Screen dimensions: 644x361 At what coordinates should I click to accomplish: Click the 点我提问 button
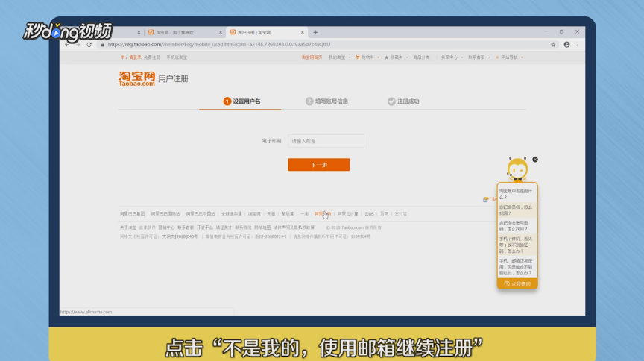click(517, 284)
